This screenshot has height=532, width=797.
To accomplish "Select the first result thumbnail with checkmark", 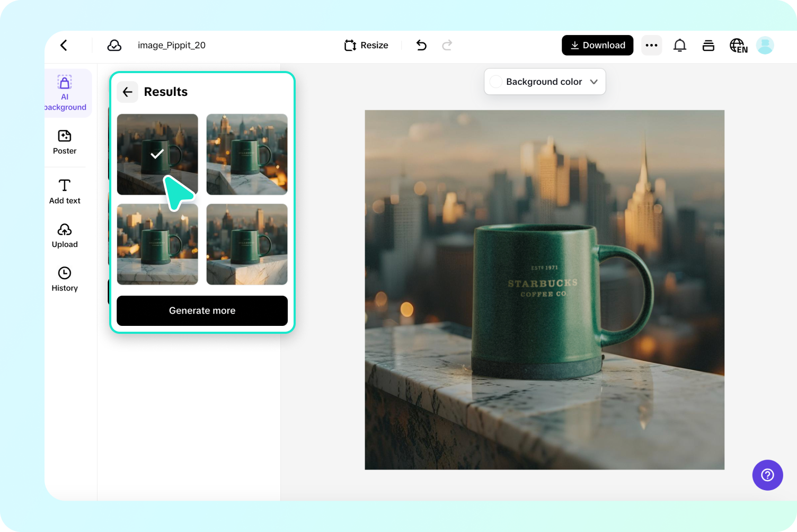I will click(157, 154).
